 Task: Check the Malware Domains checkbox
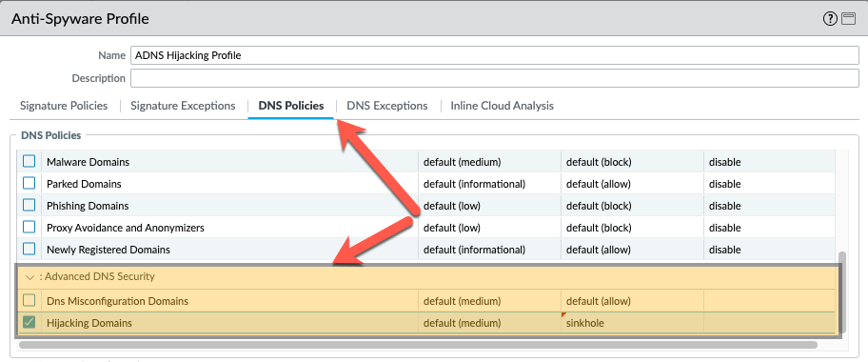pyautogui.click(x=29, y=162)
